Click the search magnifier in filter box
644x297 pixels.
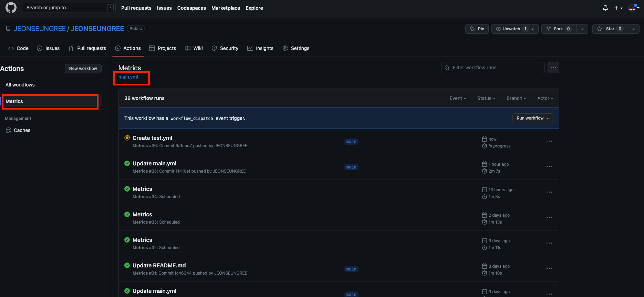pos(447,68)
